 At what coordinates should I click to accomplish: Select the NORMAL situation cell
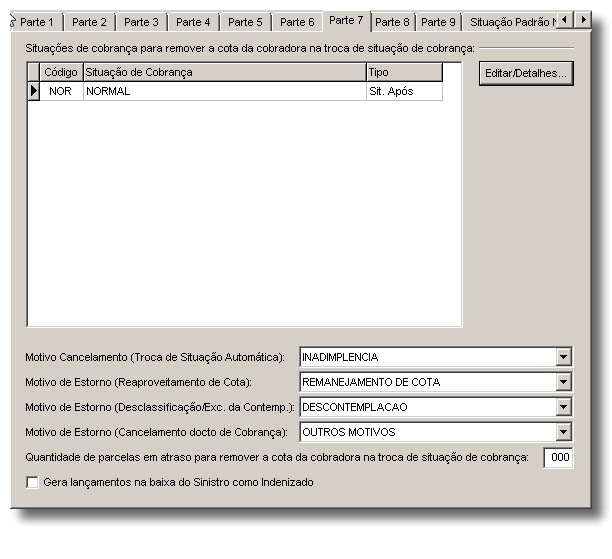(x=225, y=91)
